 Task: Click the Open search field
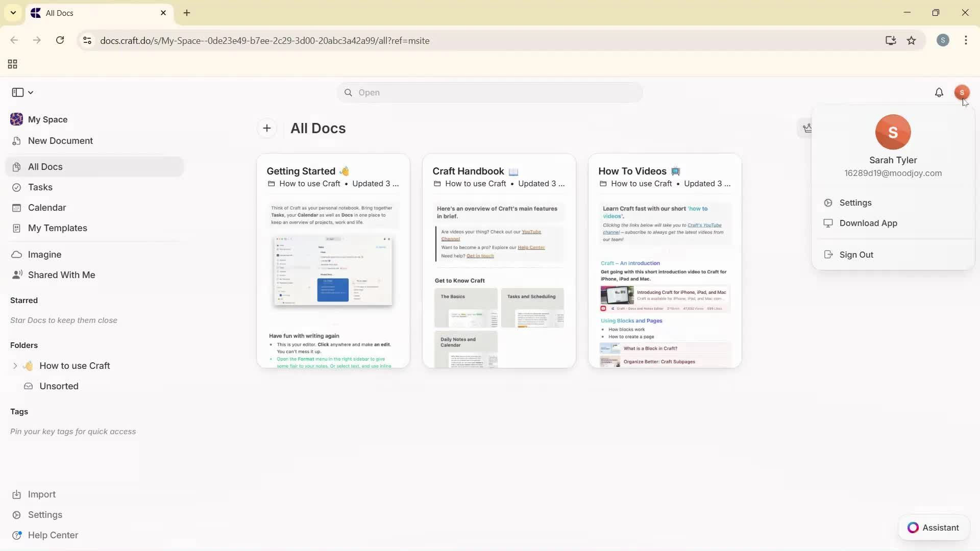point(489,92)
